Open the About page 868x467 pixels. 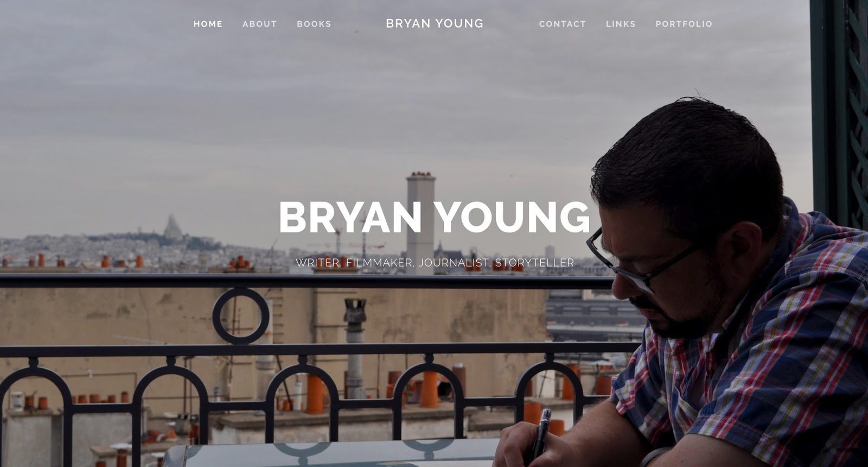(259, 24)
